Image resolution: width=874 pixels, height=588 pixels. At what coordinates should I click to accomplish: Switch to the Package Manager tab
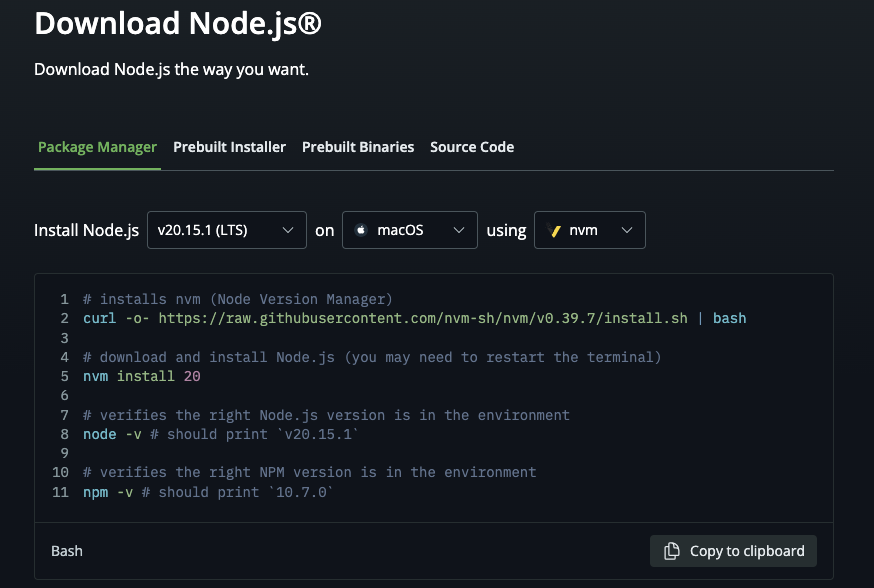(x=97, y=147)
